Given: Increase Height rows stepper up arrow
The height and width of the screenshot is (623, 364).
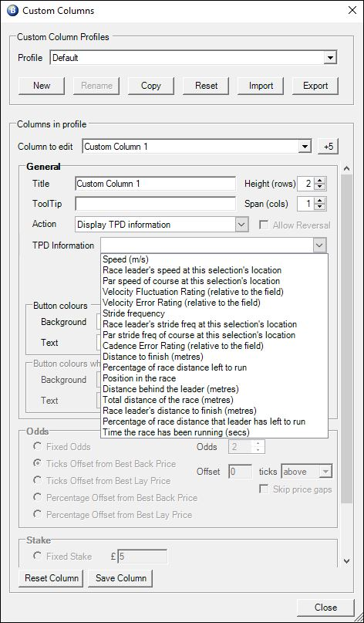Looking at the screenshot, I should [321, 181].
